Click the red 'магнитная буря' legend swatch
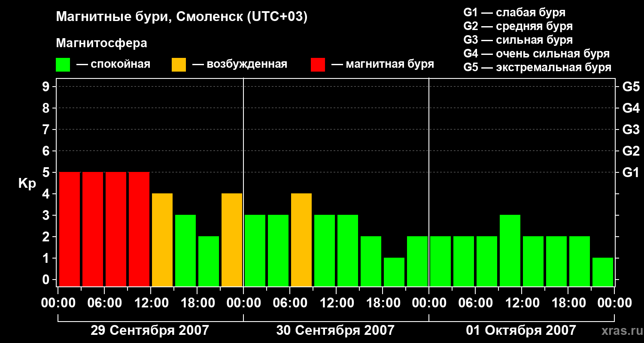644x343 pixels. (318, 65)
